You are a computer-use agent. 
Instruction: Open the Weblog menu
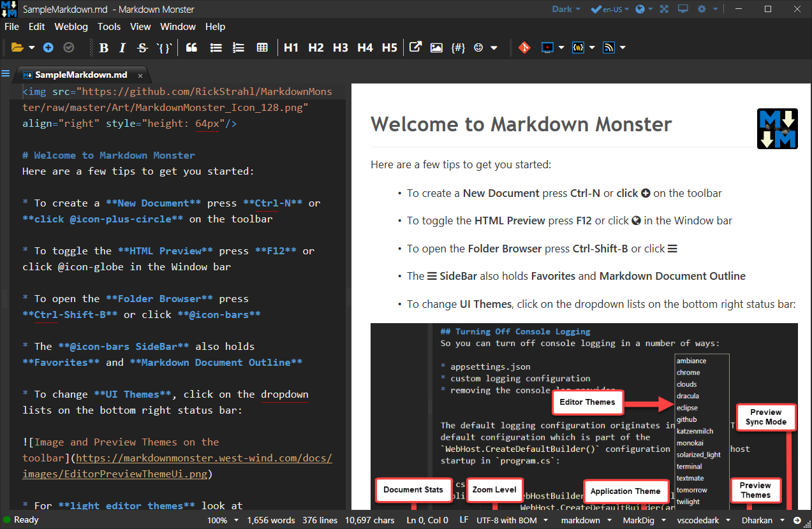(x=71, y=27)
